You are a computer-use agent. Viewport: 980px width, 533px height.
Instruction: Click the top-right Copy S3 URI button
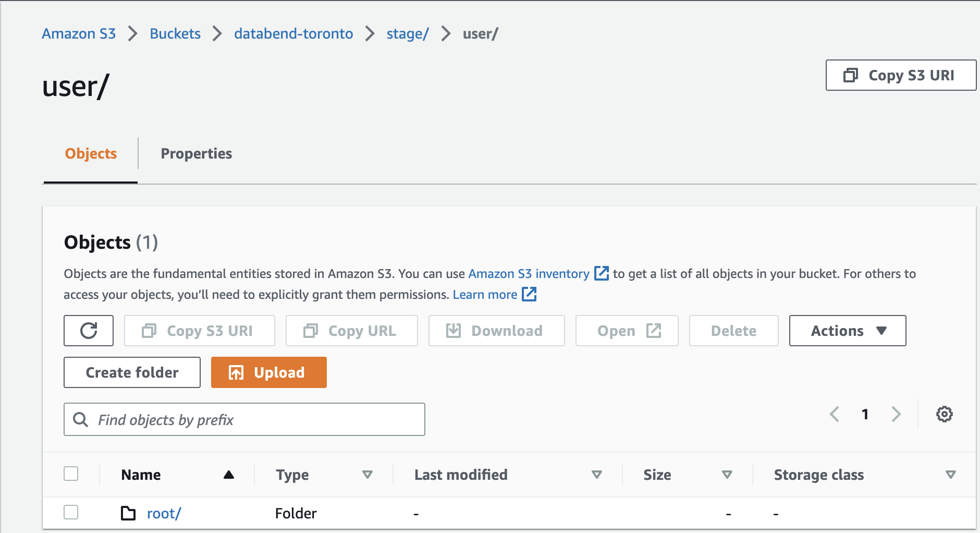pos(900,75)
